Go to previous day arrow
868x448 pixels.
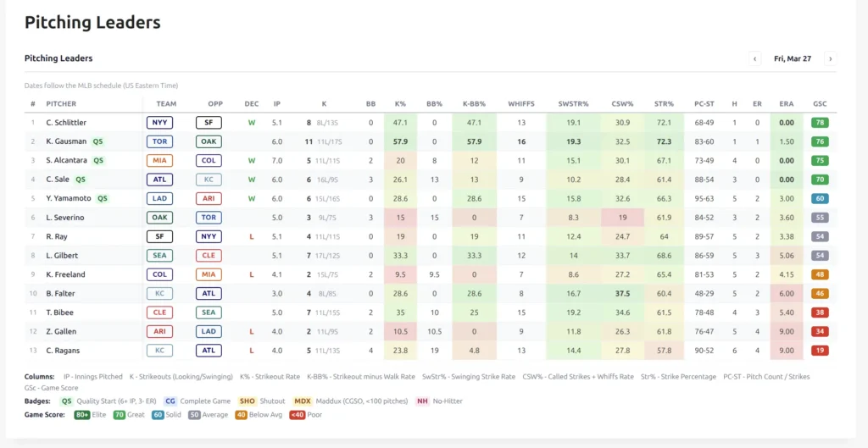(x=754, y=58)
